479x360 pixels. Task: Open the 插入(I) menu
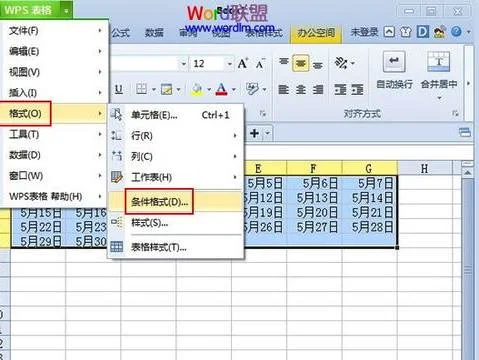55,93
